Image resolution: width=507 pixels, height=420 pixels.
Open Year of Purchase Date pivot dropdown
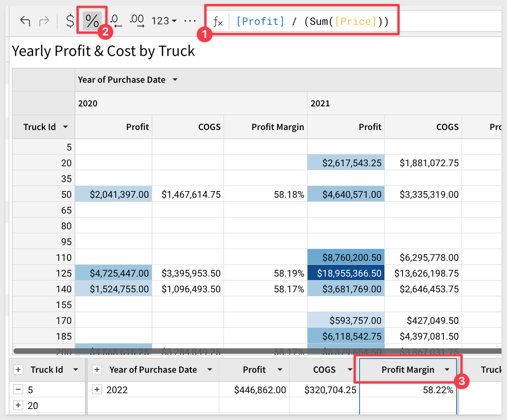pos(175,80)
